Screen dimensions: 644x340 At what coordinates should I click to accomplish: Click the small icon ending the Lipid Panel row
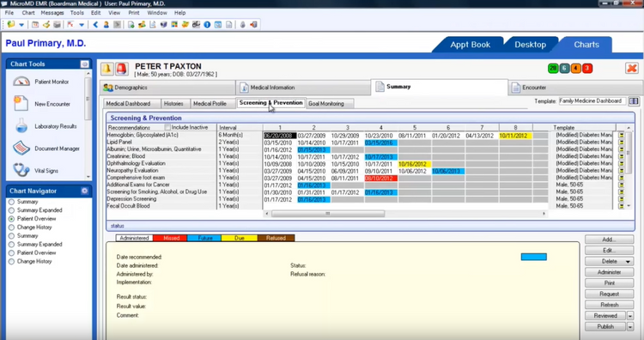coord(621,142)
